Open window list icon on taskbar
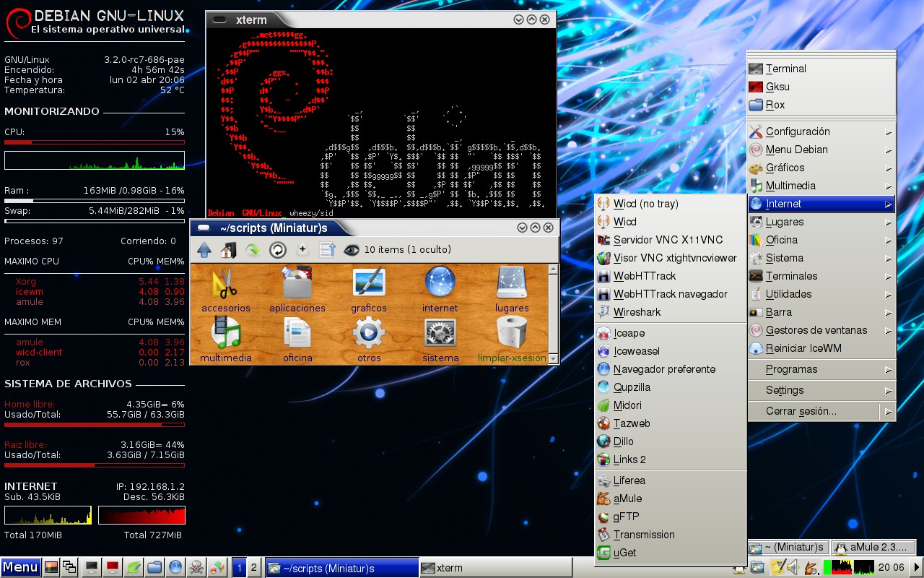924x578 pixels. 69,567
